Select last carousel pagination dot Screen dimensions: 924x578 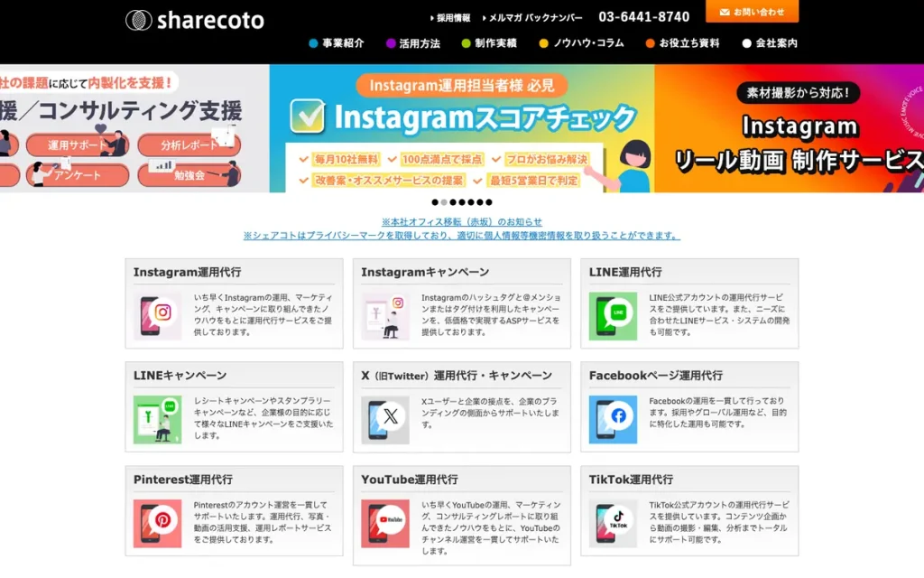tap(488, 202)
